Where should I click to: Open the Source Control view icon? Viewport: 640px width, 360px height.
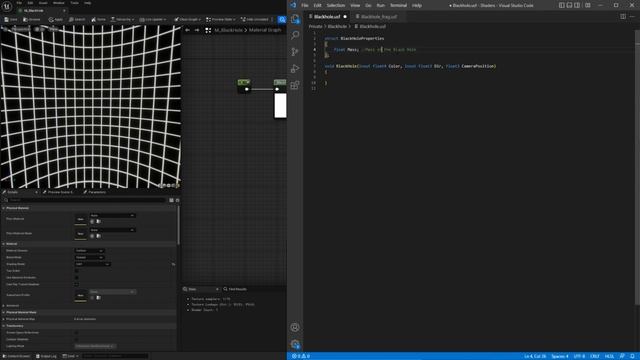295,52
